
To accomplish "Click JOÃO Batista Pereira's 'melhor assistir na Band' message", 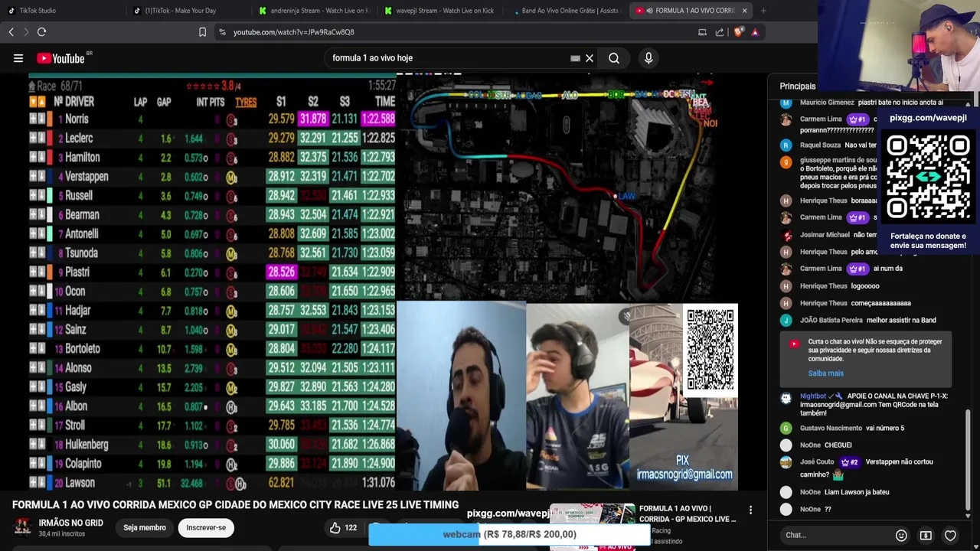I will point(901,320).
